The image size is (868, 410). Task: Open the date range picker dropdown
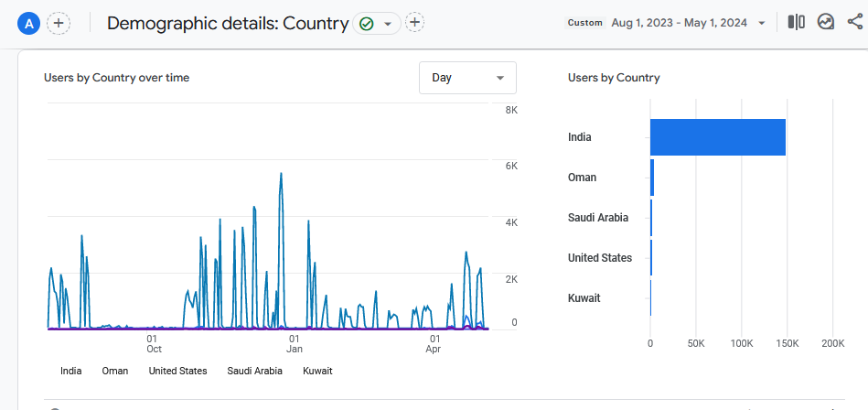coord(761,23)
